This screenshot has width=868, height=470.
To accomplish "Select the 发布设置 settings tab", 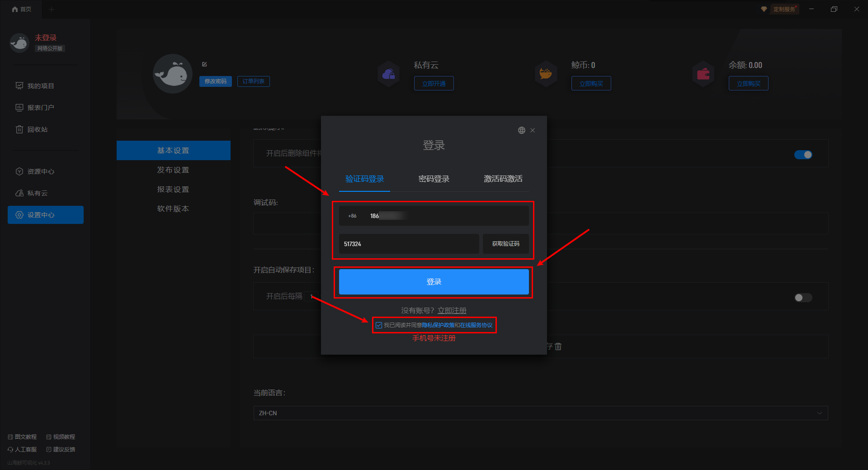I will coord(174,170).
